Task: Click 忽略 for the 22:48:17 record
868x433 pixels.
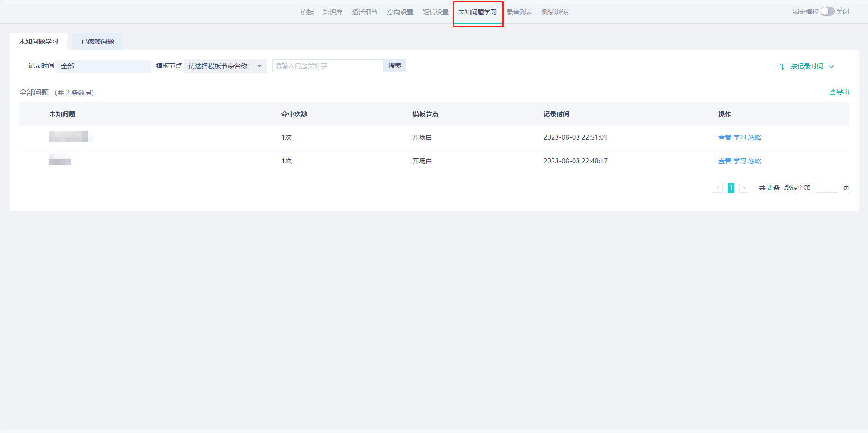Action: click(755, 161)
